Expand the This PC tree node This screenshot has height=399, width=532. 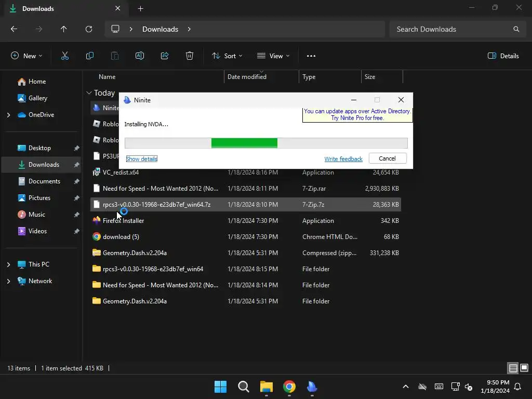(x=8, y=264)
